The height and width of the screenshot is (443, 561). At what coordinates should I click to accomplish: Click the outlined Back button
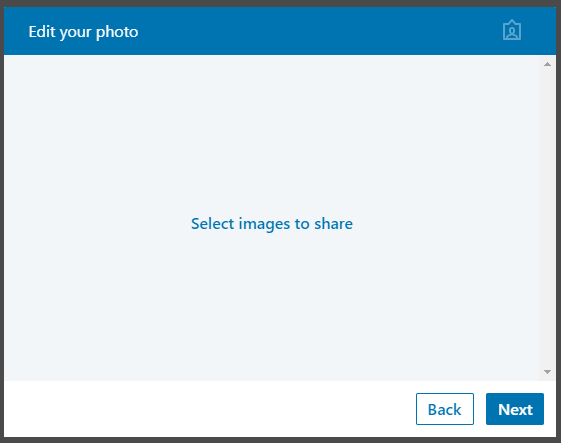[445, 409]
